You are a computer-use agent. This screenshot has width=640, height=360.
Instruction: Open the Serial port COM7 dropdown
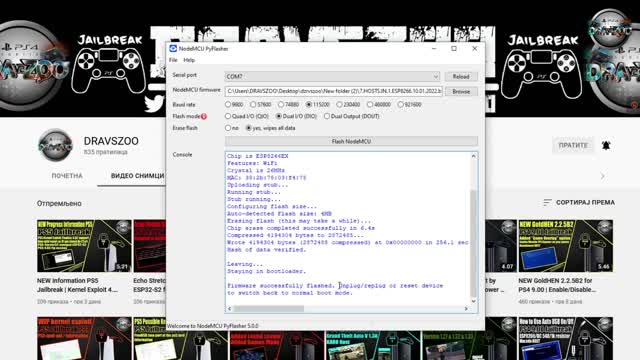click(332, 76)
